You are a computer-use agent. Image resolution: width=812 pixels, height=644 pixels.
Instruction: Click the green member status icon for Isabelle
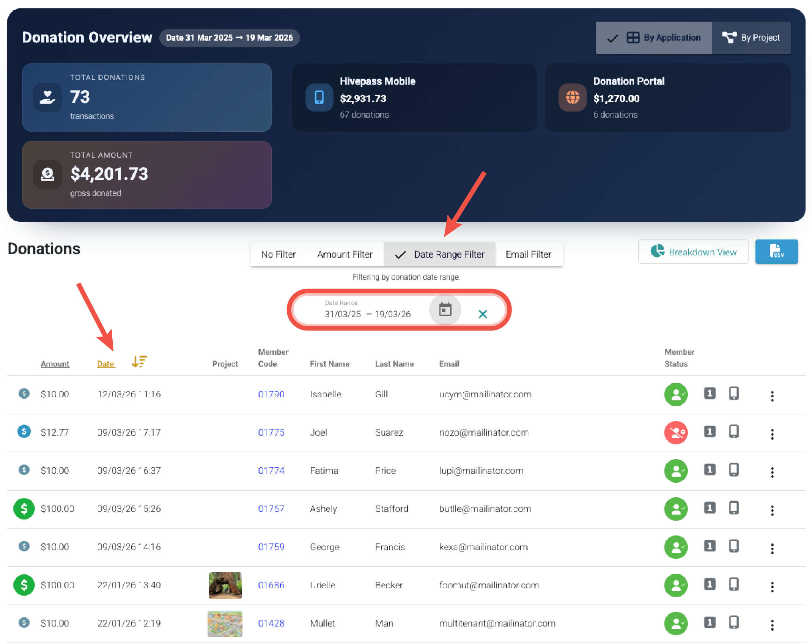coord(676,394)
